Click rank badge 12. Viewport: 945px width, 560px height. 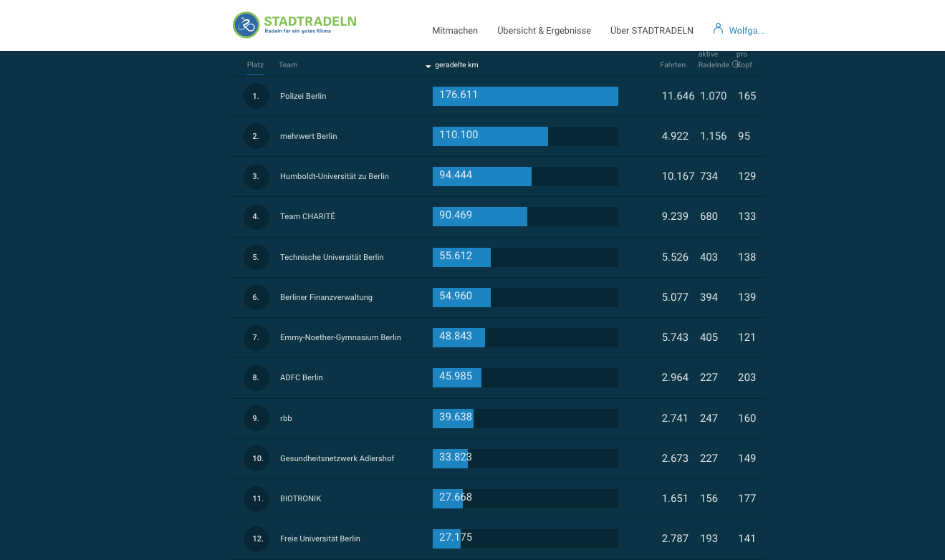256,539
